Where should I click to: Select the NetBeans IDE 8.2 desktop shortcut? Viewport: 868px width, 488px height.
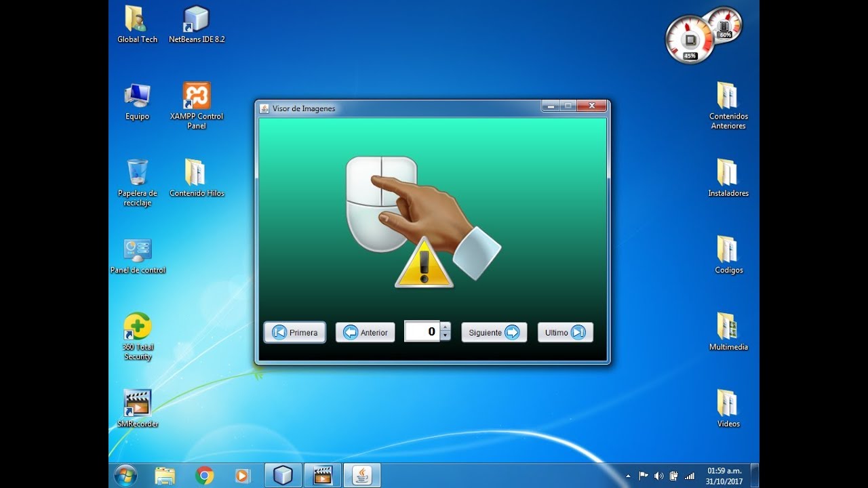coord(197,25)
